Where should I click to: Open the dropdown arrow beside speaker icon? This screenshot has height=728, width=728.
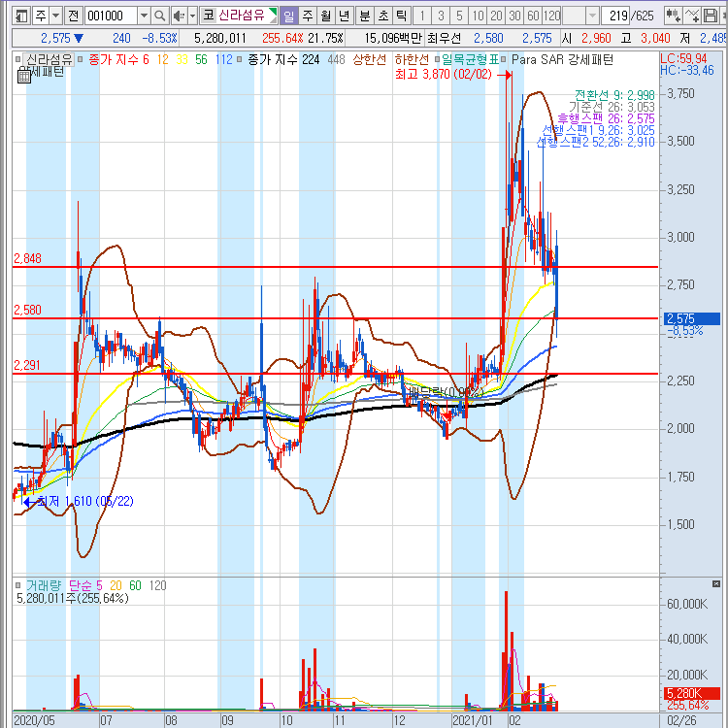193,17
